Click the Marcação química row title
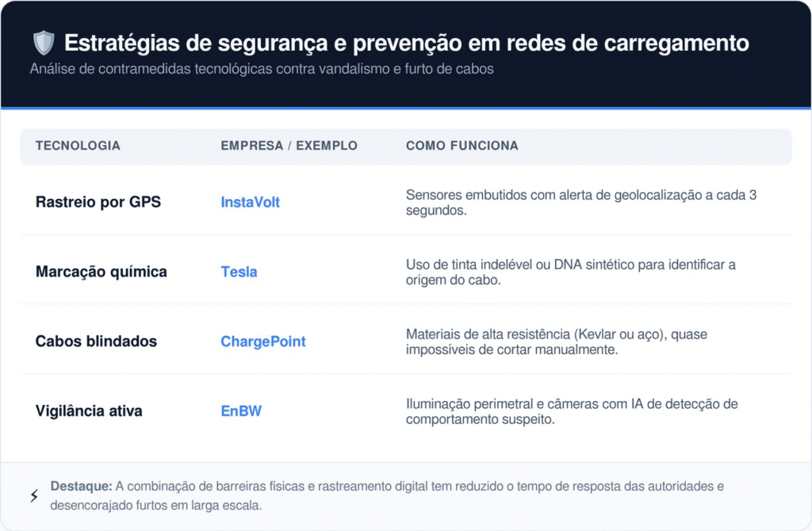Viewport: 812px width, 531px height. pos(101,272)
